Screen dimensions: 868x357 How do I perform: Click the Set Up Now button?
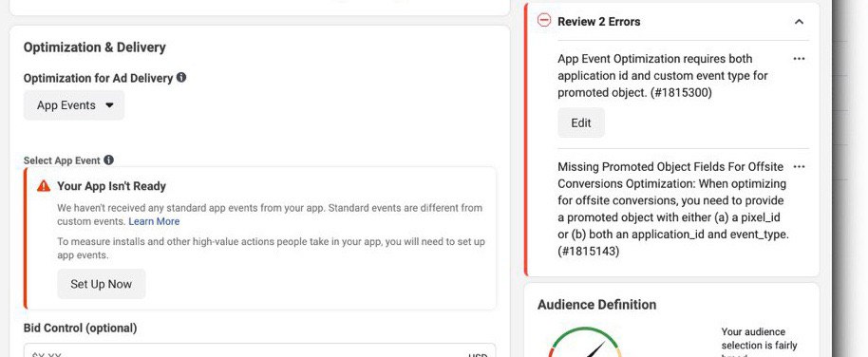(x=102, y=284)
